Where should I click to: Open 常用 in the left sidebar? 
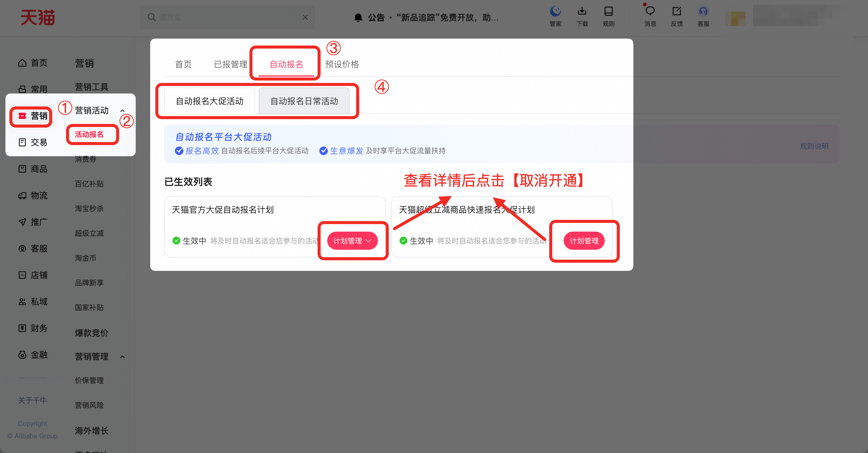33,89
